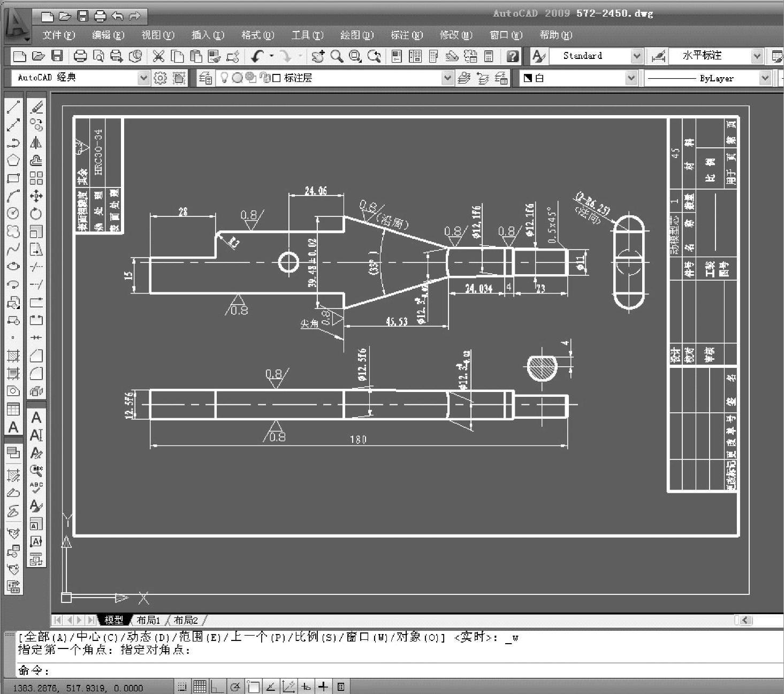Screen dimensions: 784x694
Task: Choose the Rectangle draw tool
Action: click(x=13, y=178)
